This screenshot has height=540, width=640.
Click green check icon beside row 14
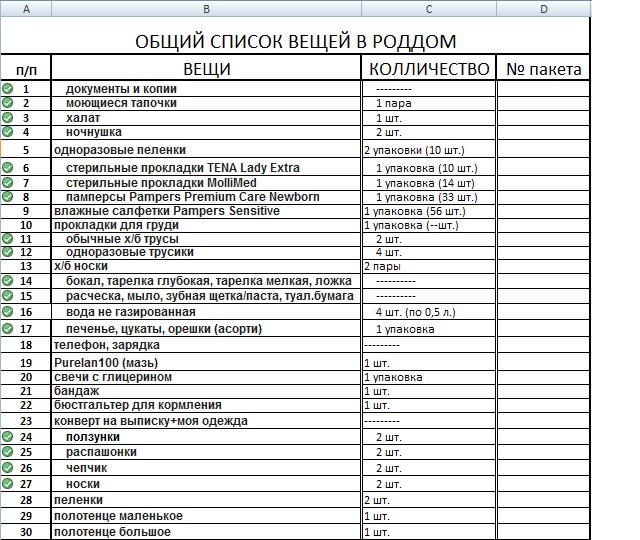tap(7, 280)
